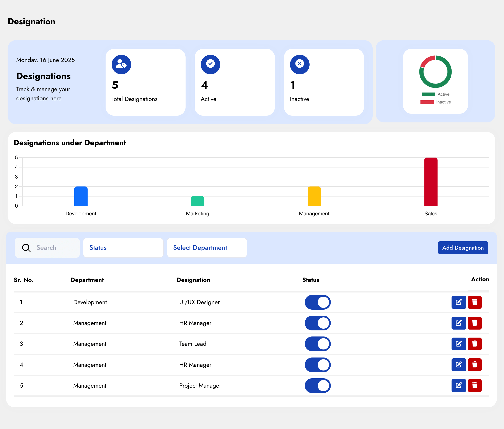Toggle the Project Manager status switch
504x429 pixels.
pyautogui.click(x=317, y=385)
